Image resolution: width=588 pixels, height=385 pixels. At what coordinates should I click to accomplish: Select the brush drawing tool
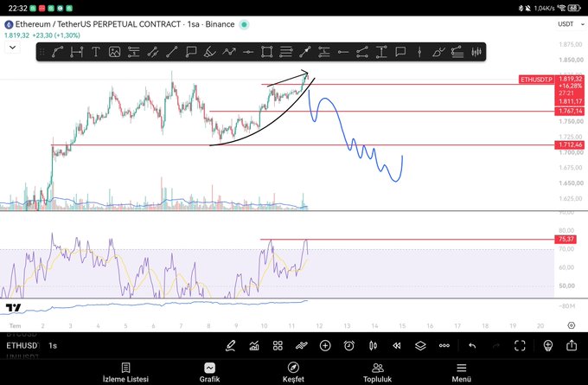pos(438,52)
